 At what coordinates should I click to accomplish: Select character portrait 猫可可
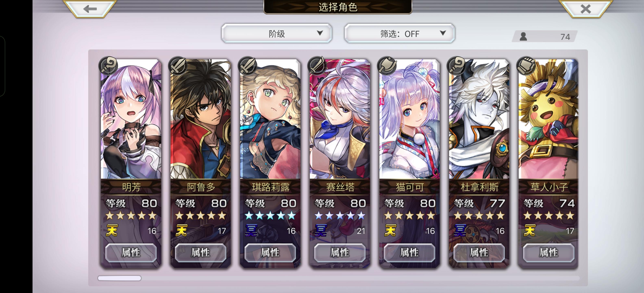click(x=409, y=119)
